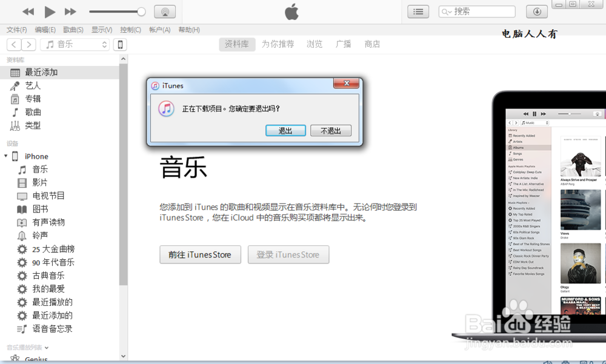606x364 pixels.
Task: Start playback with the play button
Action: 50,12
